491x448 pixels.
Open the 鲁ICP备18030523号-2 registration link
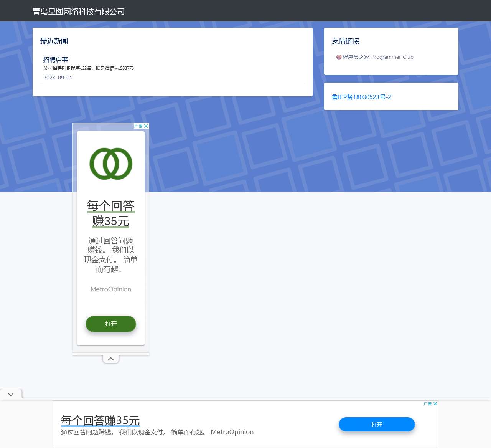(361, 97)
